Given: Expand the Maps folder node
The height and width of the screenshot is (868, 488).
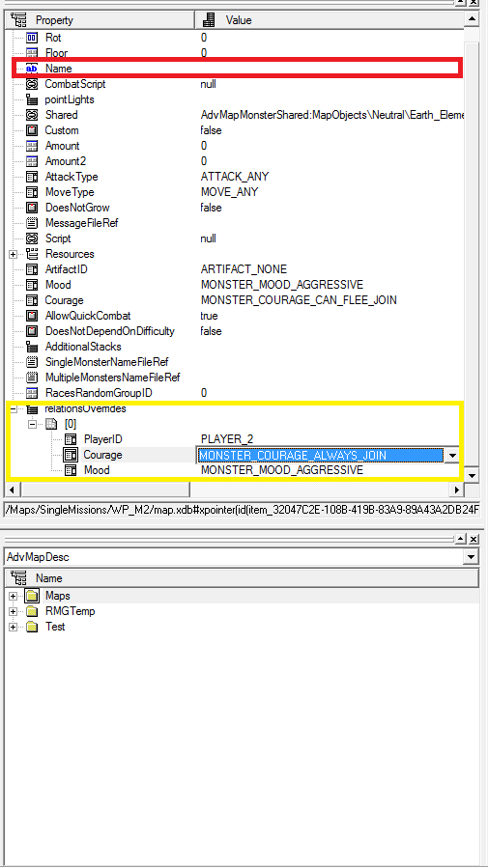Looking at the screenshot, I should pyautogui.click(x=14, y=596).
